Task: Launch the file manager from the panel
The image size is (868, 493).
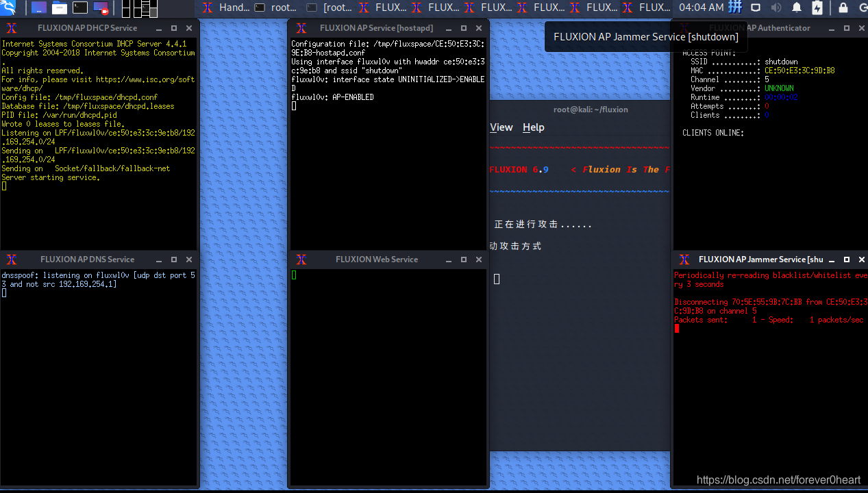Action: click(60, 8)
